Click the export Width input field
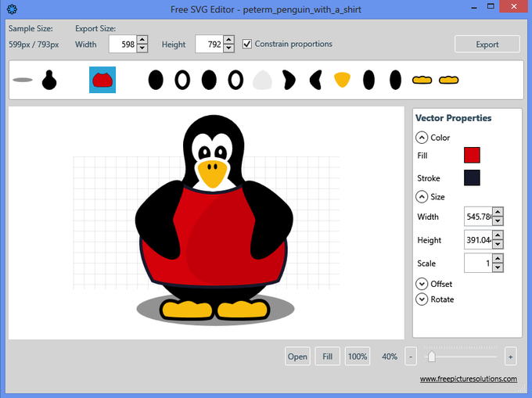 (x=122, y=45)
